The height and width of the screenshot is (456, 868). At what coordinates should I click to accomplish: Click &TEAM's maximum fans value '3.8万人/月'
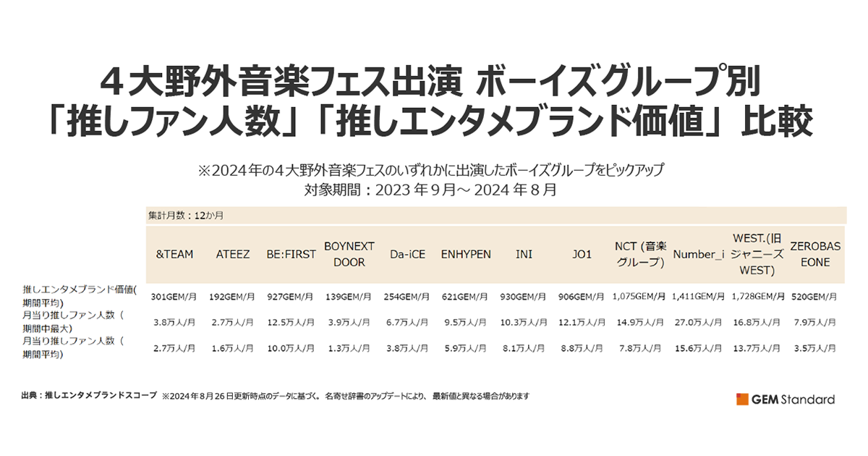(x=174, y=322)
